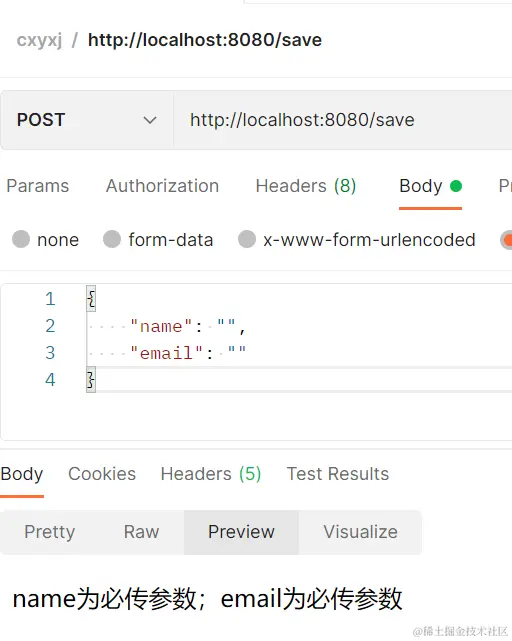Switch to the Params tab

coord(38,186)
